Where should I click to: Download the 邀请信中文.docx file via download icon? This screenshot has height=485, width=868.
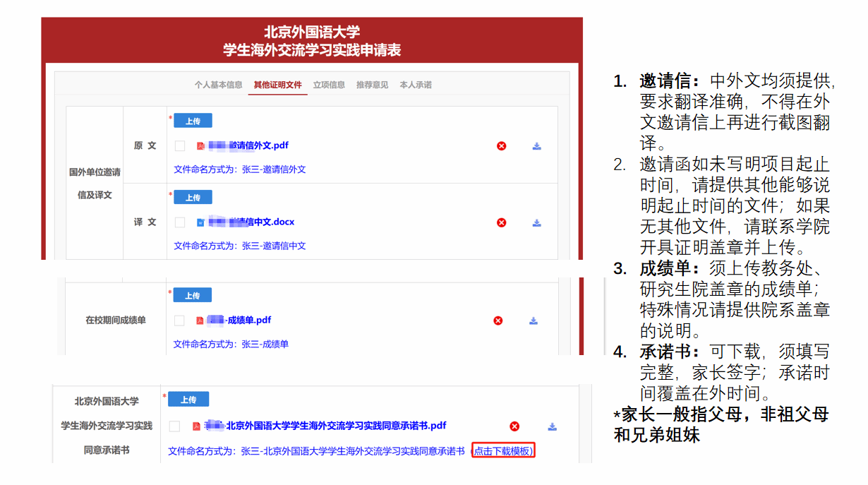click(x=536, y=222)
